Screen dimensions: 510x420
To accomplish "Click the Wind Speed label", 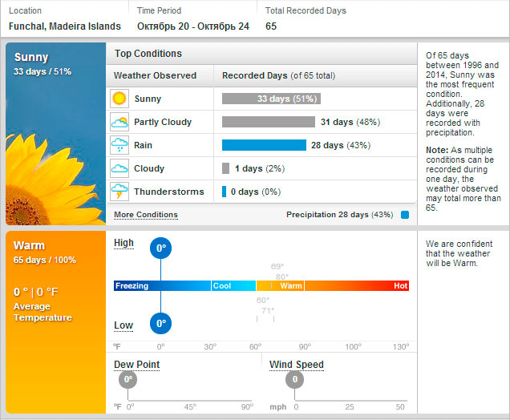I will coord(296,365).
